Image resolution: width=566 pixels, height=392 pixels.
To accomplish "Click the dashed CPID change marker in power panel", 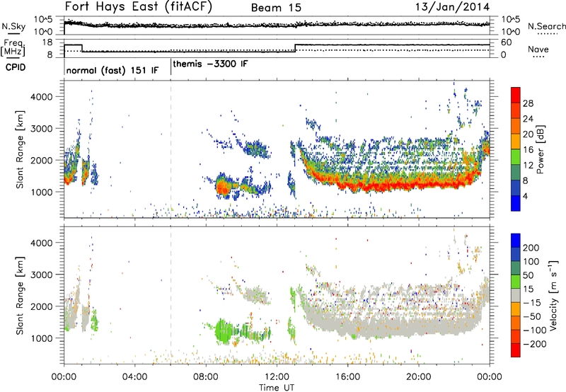I will (x=171, y=149).
